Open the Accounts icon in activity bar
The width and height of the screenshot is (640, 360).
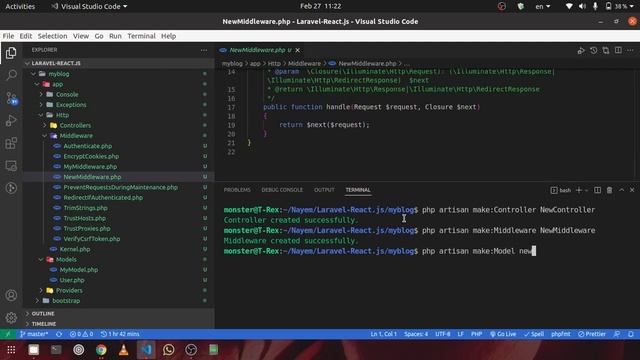coord(11,295)
